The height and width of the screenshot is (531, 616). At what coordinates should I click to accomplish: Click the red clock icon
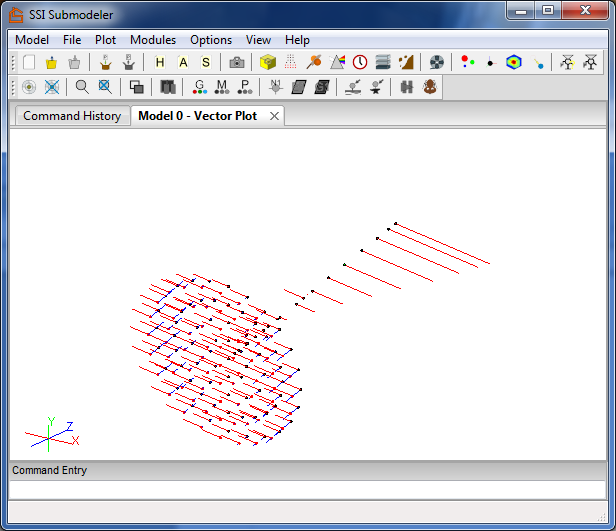pyautogui.click(x=360, y=62)
